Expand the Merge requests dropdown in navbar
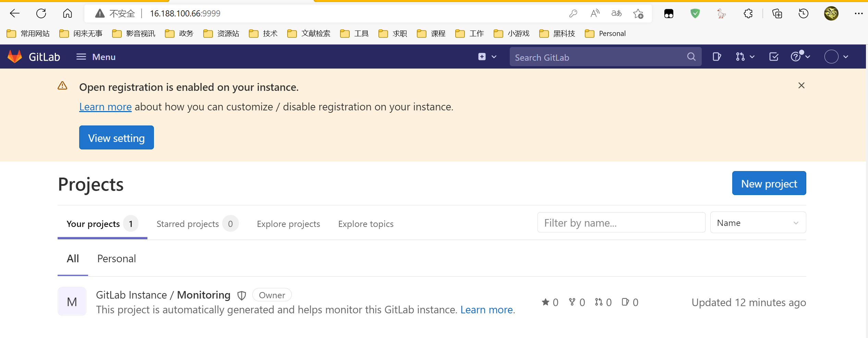The height and width of the screenshot is (338, 868). (x=745, y=57)
